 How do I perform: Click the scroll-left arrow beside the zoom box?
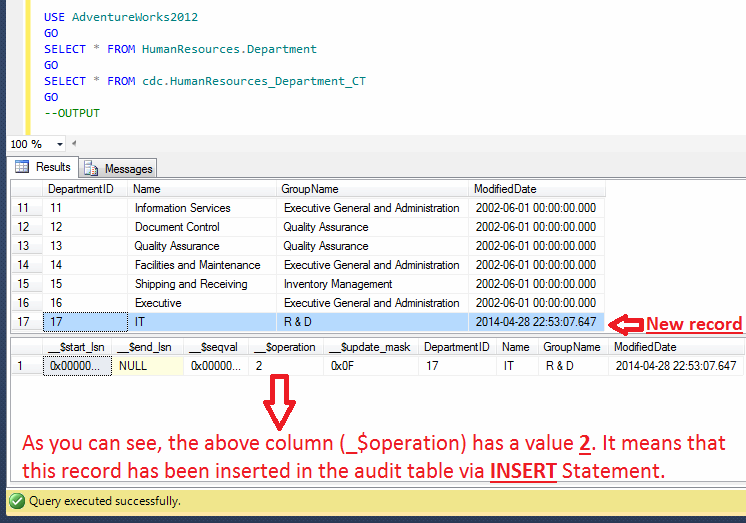tap(74, 144)
